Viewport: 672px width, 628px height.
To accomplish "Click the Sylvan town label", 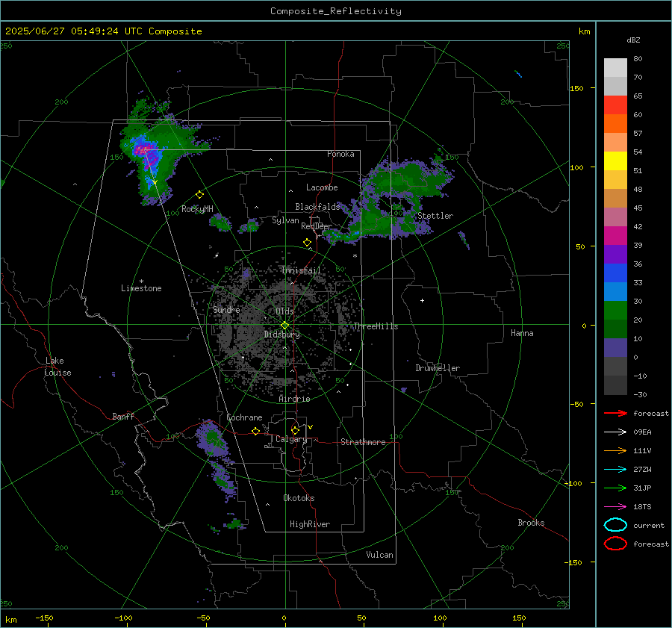I will [285, 220].
